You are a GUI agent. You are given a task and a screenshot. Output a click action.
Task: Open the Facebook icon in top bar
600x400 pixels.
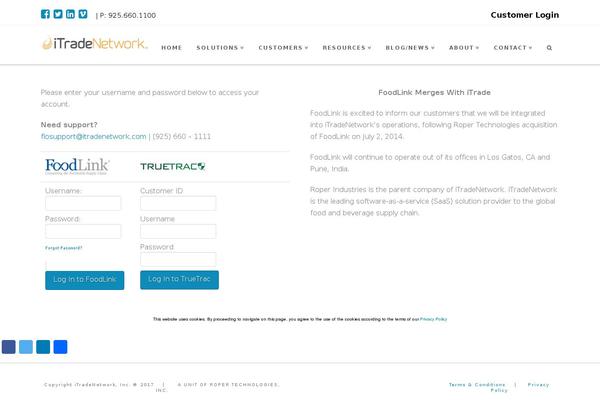[x=45, y=14]
